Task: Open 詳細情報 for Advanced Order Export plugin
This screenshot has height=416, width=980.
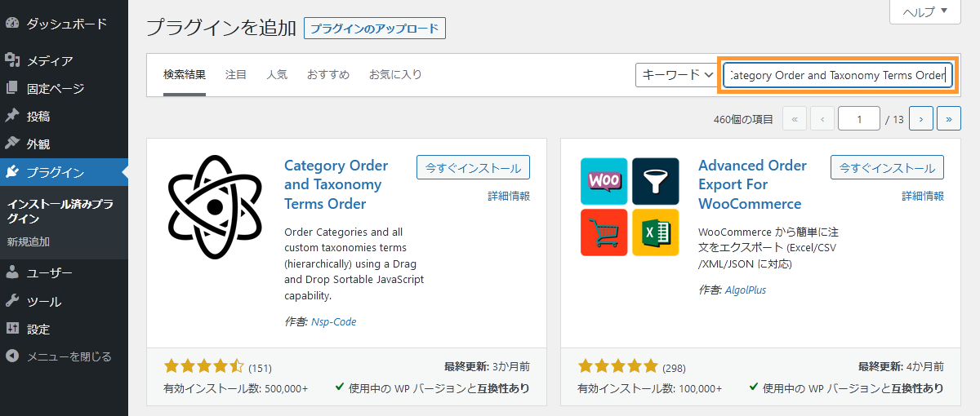Action: click(x=923, y=196)
